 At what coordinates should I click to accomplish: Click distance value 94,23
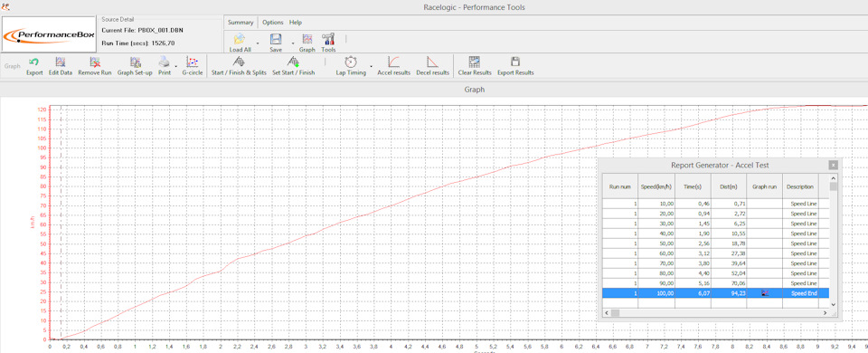740,293
